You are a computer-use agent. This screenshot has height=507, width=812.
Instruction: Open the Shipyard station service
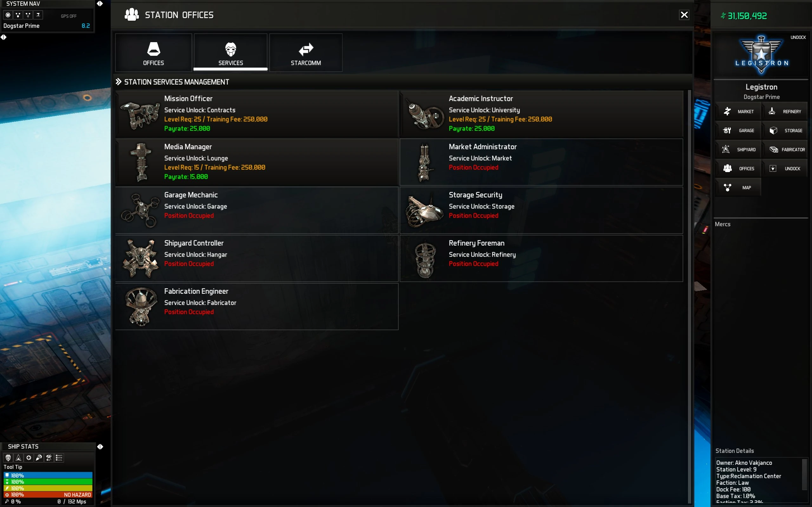tap(738, 150)
